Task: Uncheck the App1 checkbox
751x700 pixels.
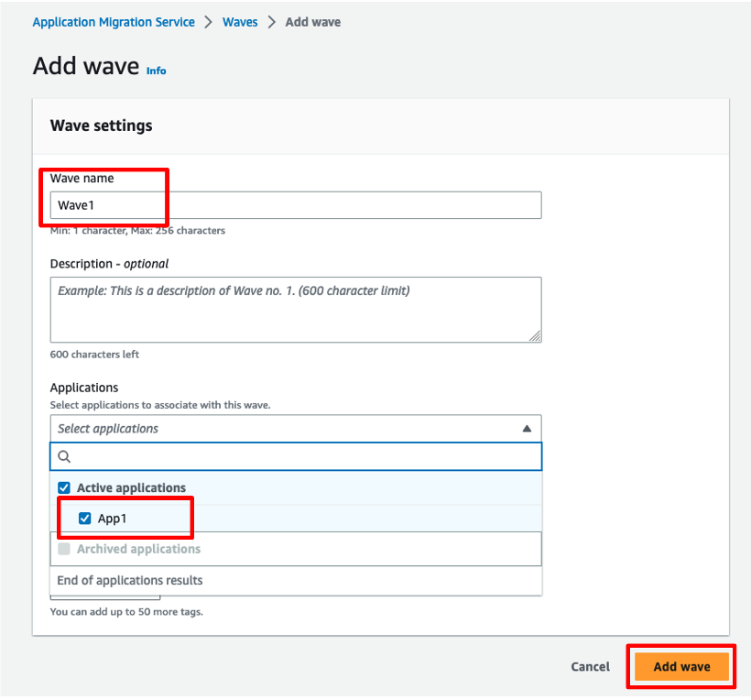Action: click(85, 519)
